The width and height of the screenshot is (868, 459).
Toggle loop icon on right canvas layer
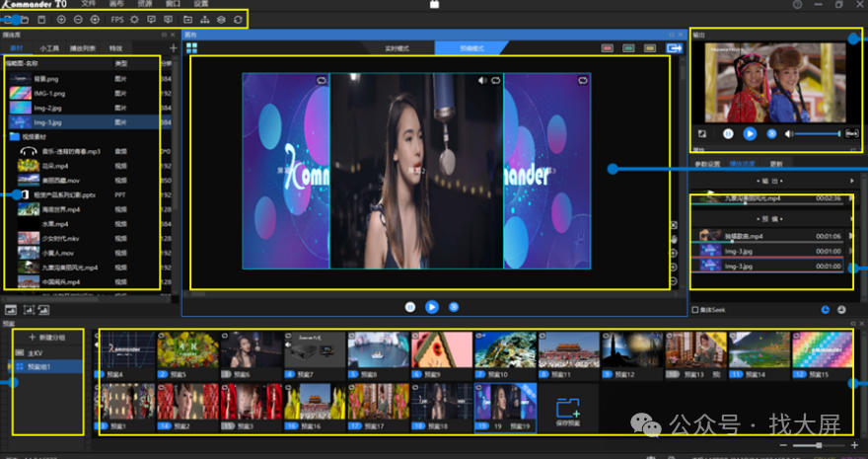click(x=583, y=80)
